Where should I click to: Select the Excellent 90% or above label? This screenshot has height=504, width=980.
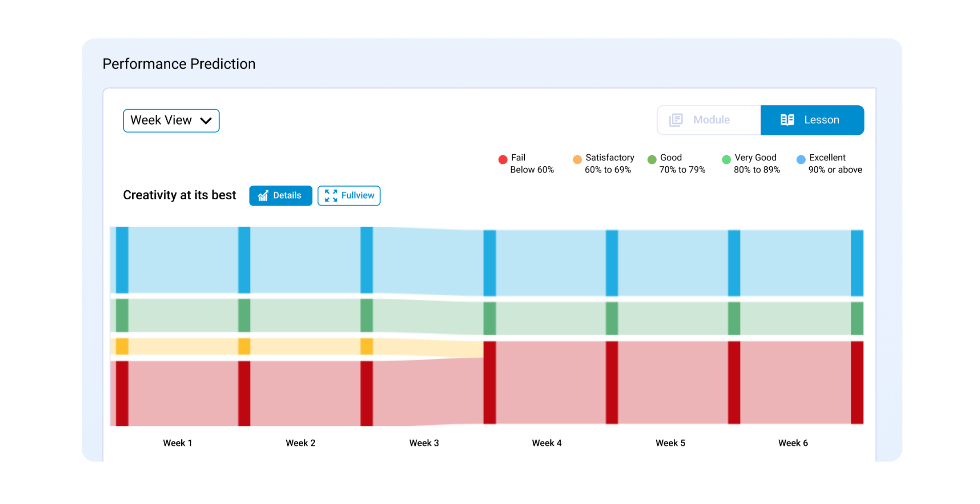coord(835,163)
